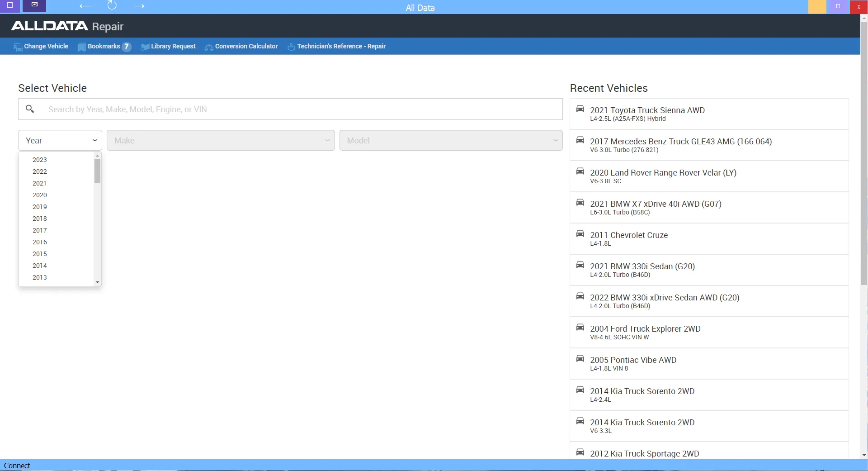
Task: Focus the vehicle search input field
Action: tap(290, 109)
